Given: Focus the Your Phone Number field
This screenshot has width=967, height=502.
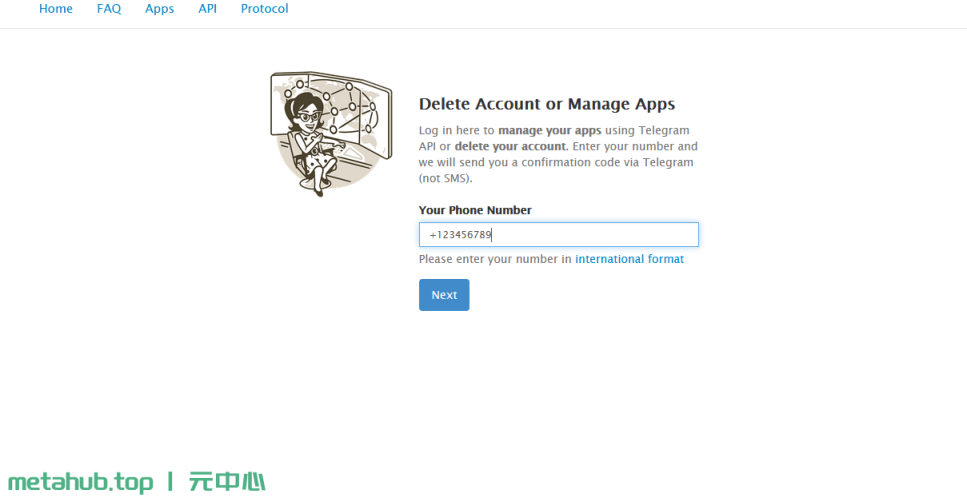Looking at the screenshot, I should tap(559, 234).
